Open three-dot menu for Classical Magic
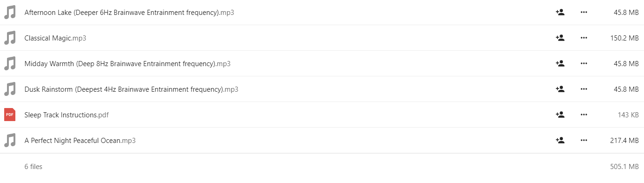 (x=584, y=38)
